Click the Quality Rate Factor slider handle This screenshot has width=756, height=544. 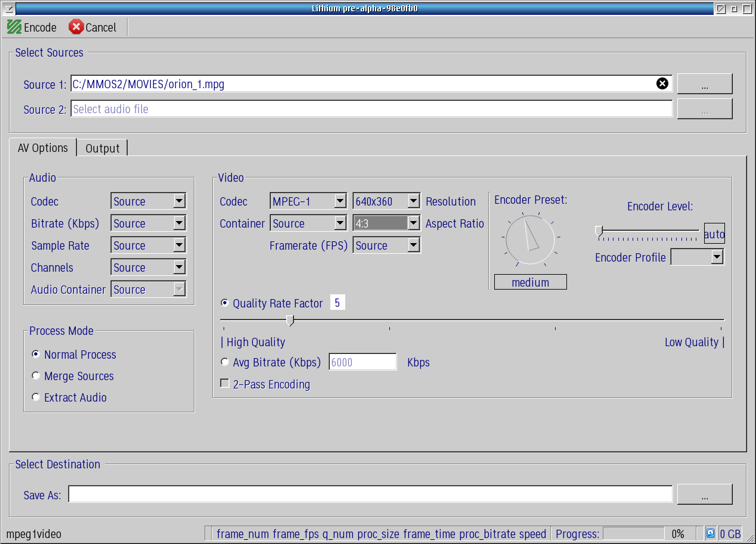coord(290,321)
